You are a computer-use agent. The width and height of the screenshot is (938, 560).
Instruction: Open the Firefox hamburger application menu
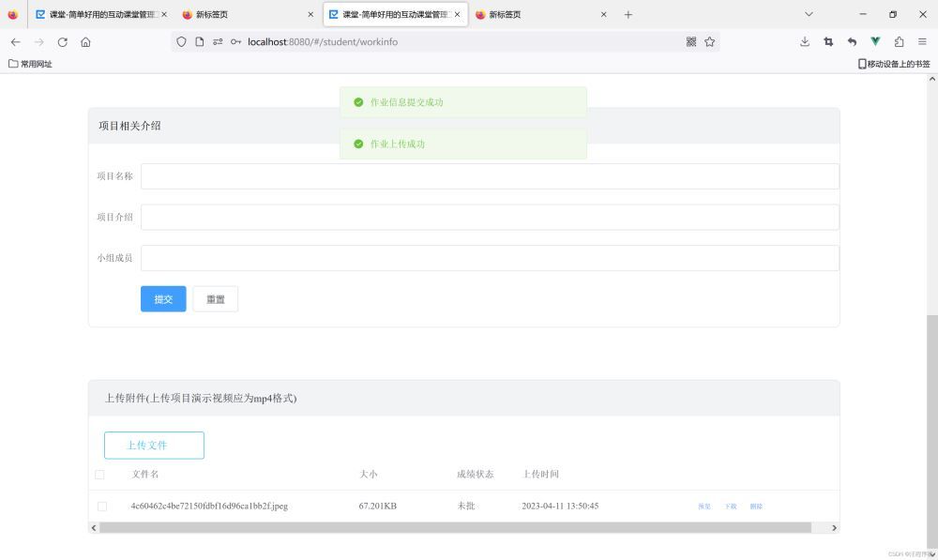922,41
